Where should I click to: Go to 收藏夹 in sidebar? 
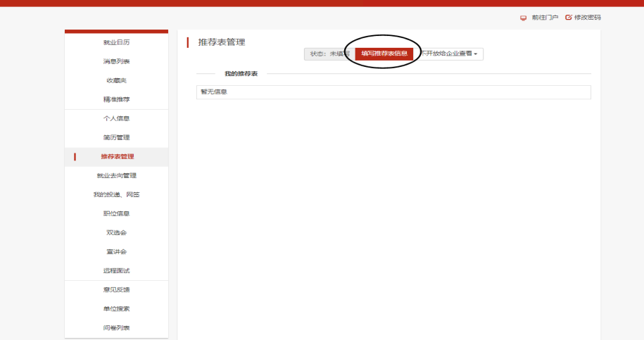click(116, 80)
